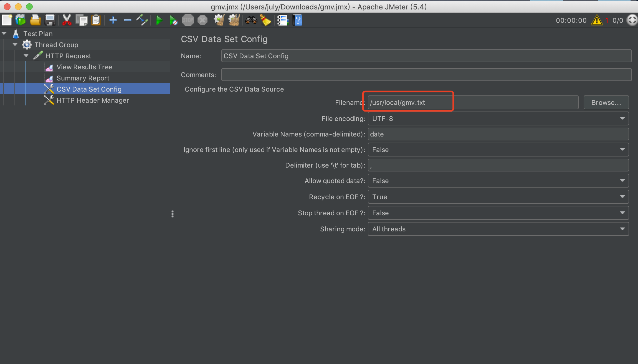Click the Clear All double broom icon
The width and height of the screenshot is (638, 364).
click(234, 20)
